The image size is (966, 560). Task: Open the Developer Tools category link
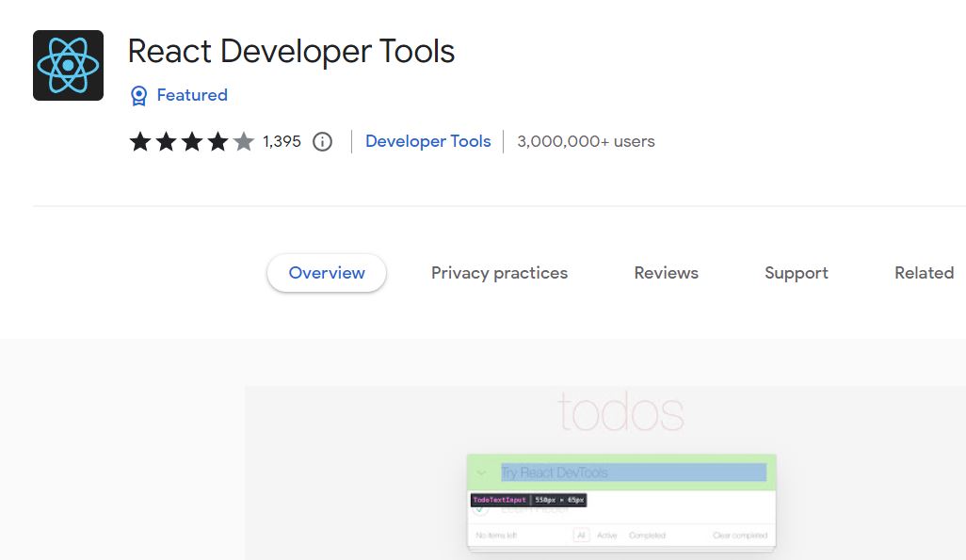click(x=428, y=141)
